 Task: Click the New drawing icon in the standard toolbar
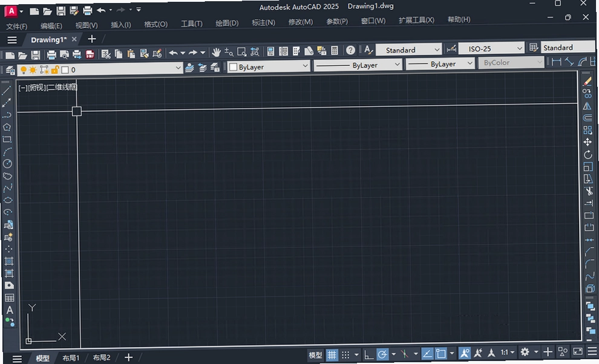click(10, 56)
